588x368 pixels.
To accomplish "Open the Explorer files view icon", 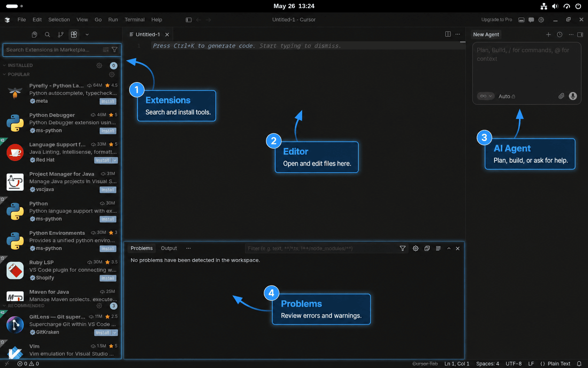I will [34, 34].
